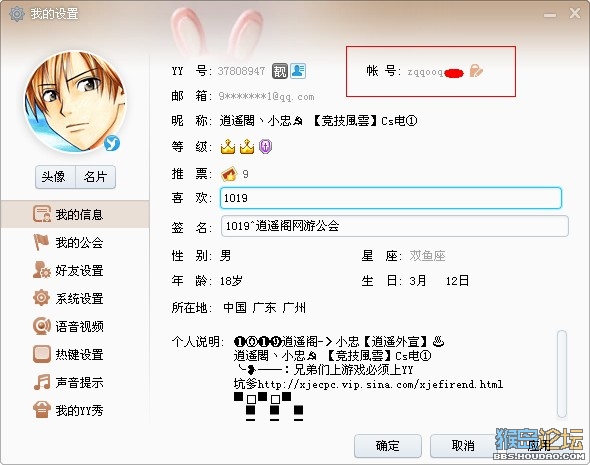Click the settings gear icon in title bar
Image resolution: width=590 pixels, height=465 pixels.
pos(17,14)
